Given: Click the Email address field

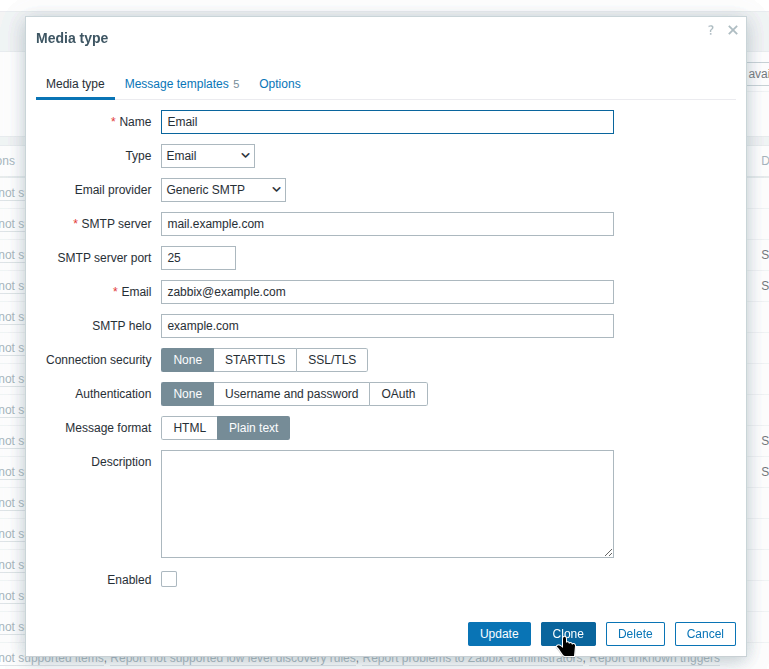Looking at the screenshot, I should pos(387,292).
